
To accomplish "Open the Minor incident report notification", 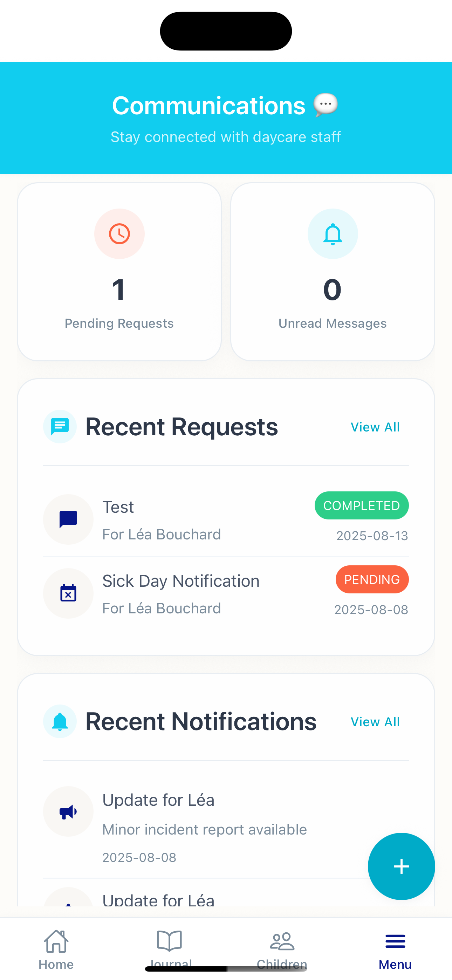I will 204,829.
